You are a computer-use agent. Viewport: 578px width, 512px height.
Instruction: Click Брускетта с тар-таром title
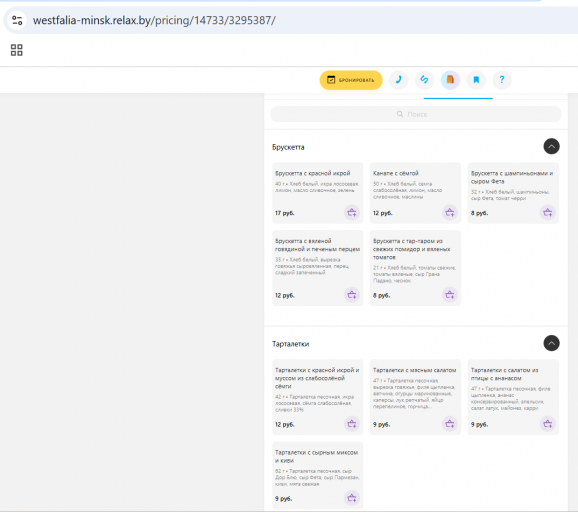(411, 249)
